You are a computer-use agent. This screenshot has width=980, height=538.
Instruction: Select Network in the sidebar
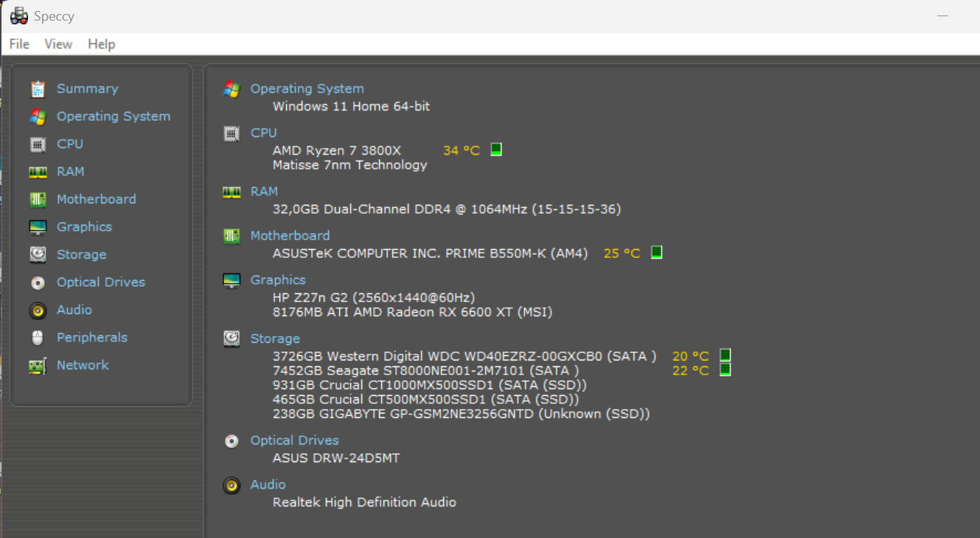tap(83, 365)
